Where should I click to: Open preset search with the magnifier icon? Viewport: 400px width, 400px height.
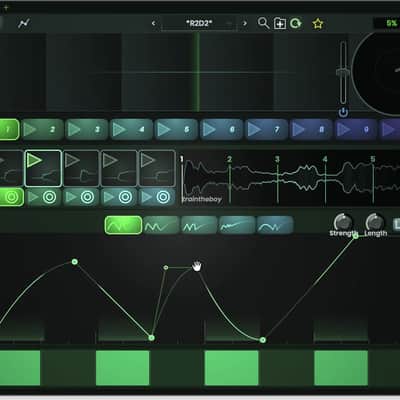263,23
